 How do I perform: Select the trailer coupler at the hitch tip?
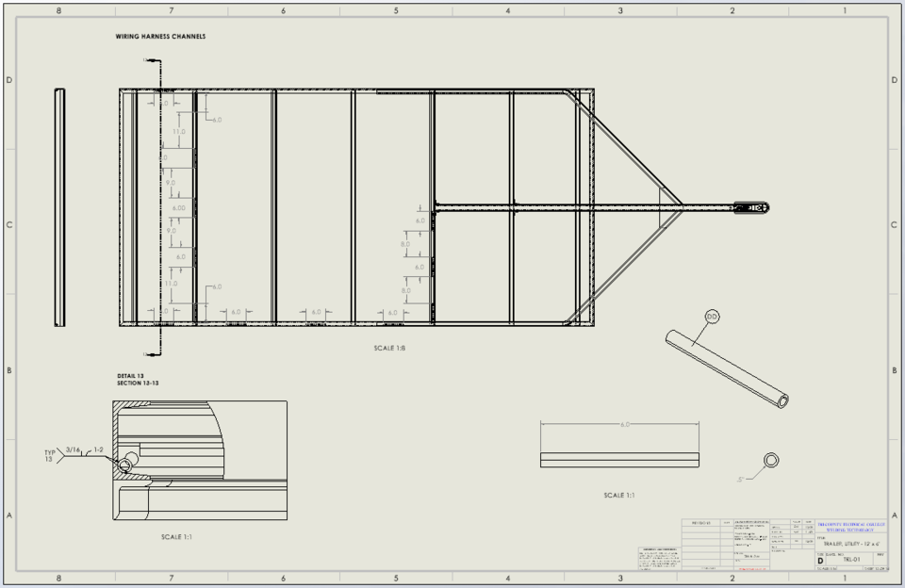tap(751, 206)
